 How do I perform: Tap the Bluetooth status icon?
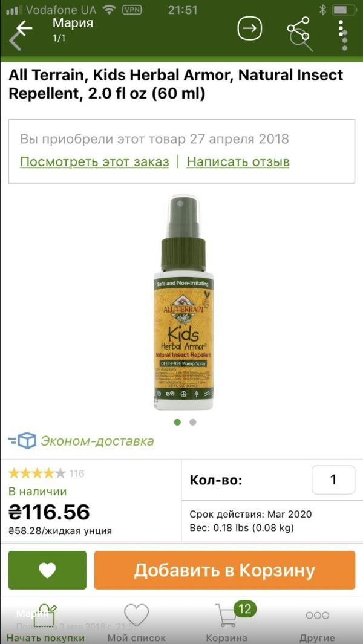[322, 10]
